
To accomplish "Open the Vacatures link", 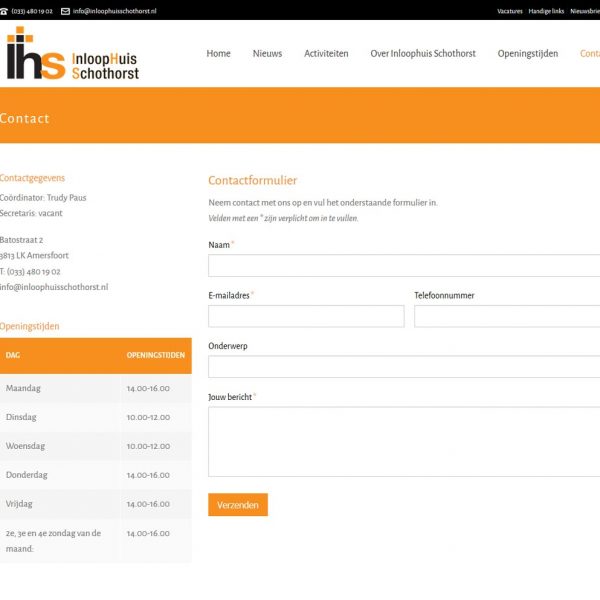I will [510, 11].
